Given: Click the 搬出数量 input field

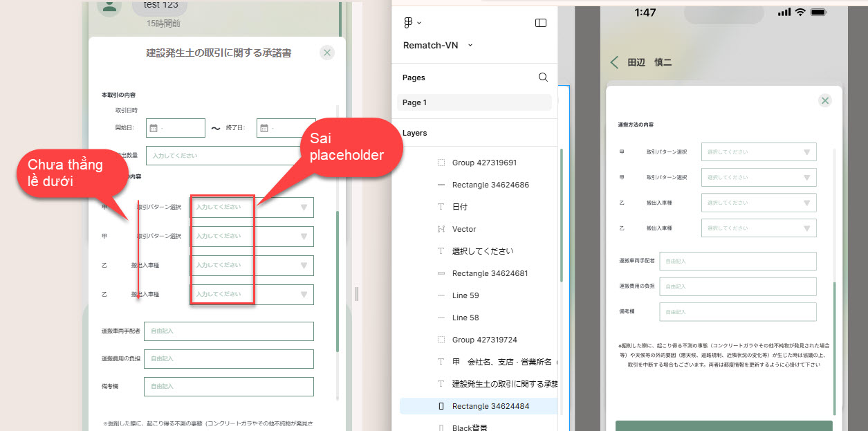Looking at the screenshot, I should point(228,156).
